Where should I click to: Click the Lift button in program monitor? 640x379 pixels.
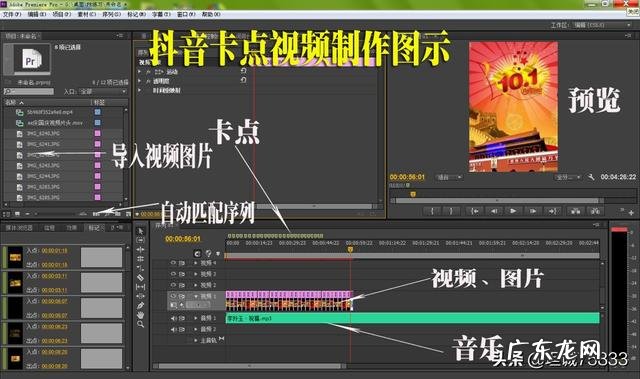[576, 211]
